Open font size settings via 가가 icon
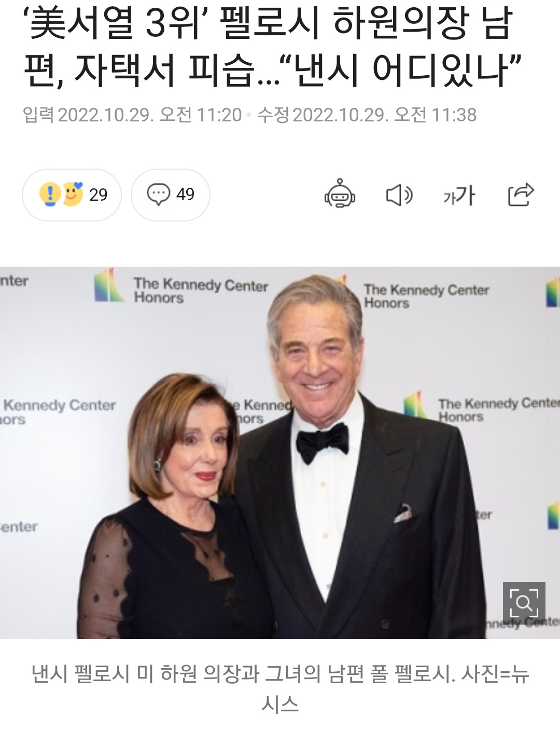This screenshot has height=747, width=560. 459,196
